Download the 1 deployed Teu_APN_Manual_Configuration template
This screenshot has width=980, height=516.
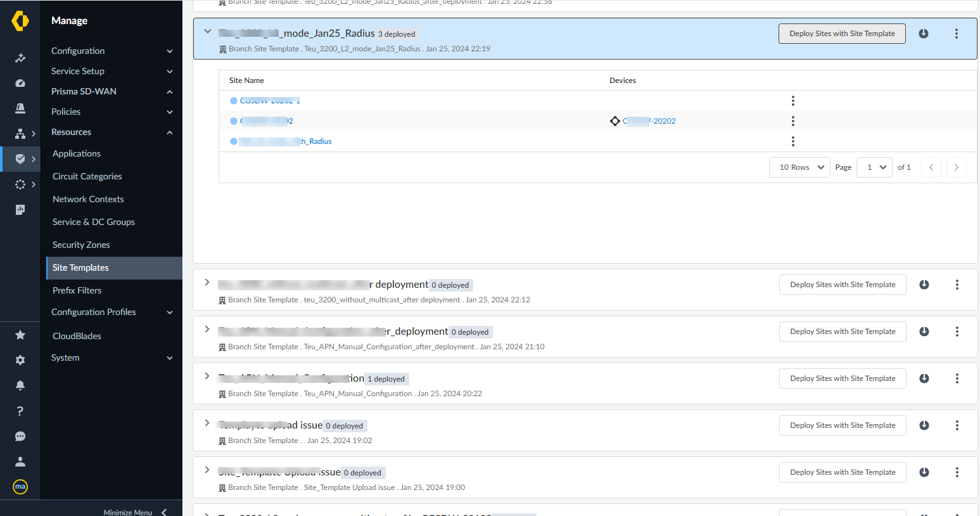924,378
